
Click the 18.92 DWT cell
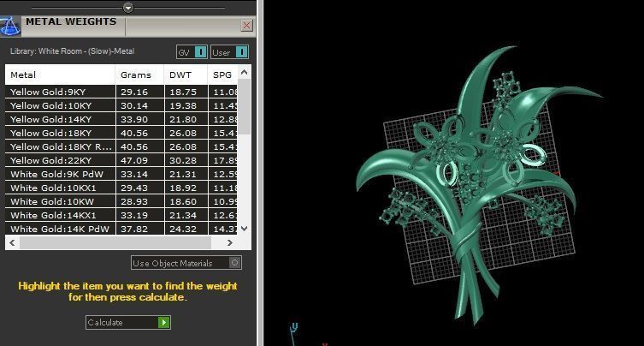pyautogui.click(x=186, y=188)
